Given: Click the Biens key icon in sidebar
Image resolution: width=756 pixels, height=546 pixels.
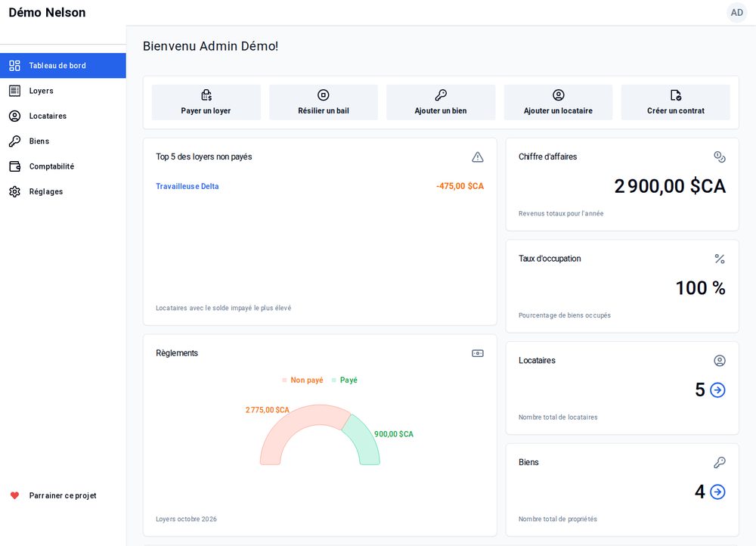Looking at the screenshot, I should pyautogui.click(x=15, y=141).
